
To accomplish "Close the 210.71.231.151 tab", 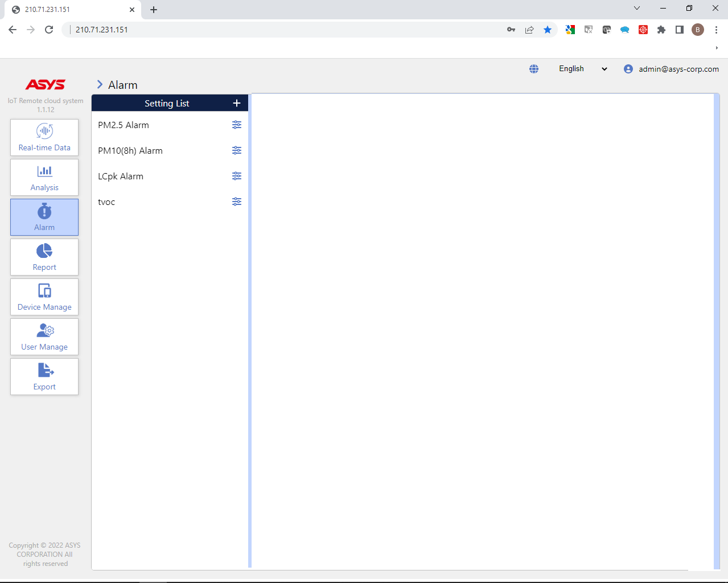I will tap(132, 10).
